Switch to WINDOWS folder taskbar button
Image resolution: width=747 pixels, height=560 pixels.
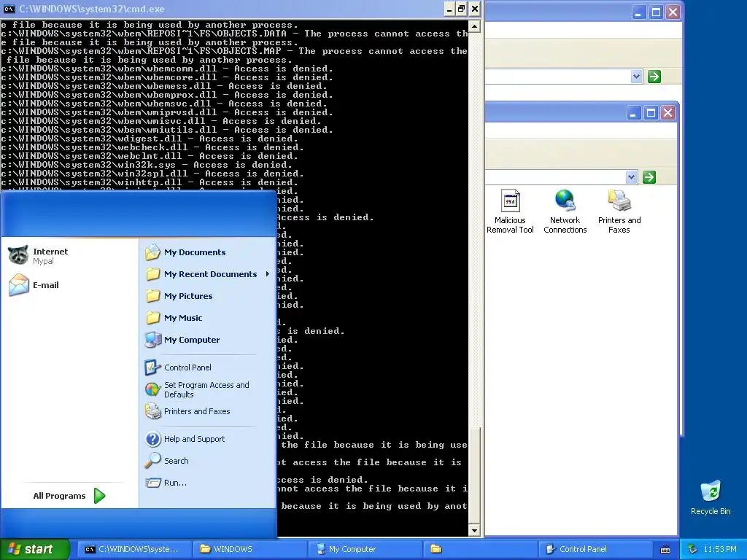point(249,549)
